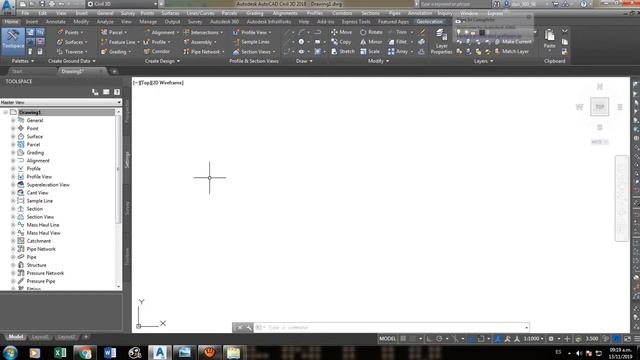The width and height of the screenshot is (640, 360).
Task: Click the Corridor tool
Action: click(x=157, y=52)
